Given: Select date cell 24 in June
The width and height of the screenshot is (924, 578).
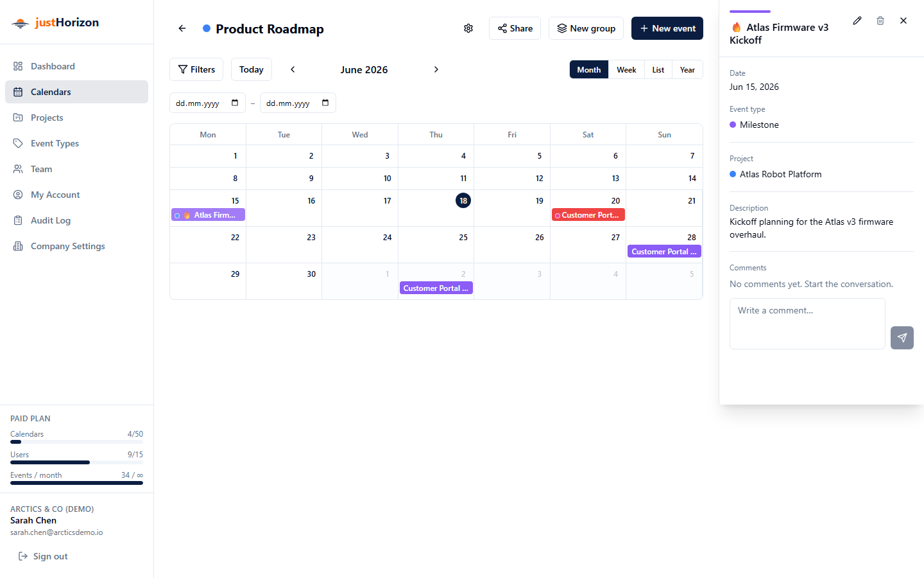Looking at the screenshot, I should [360, 245].
